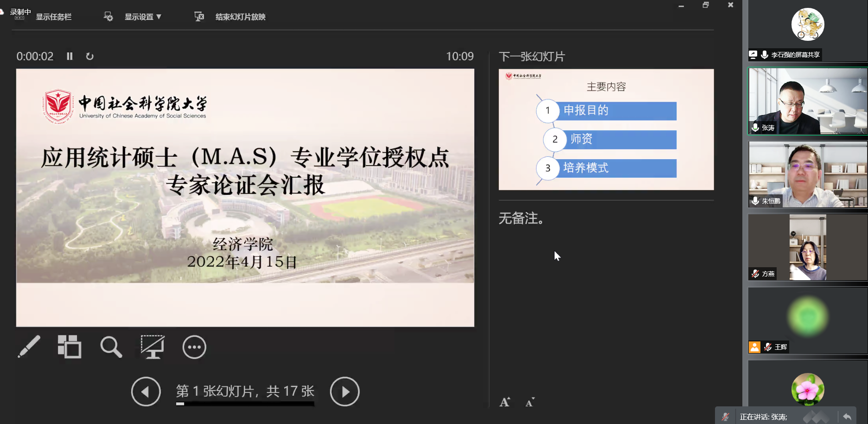Click the current slide preview

(245, 198)
